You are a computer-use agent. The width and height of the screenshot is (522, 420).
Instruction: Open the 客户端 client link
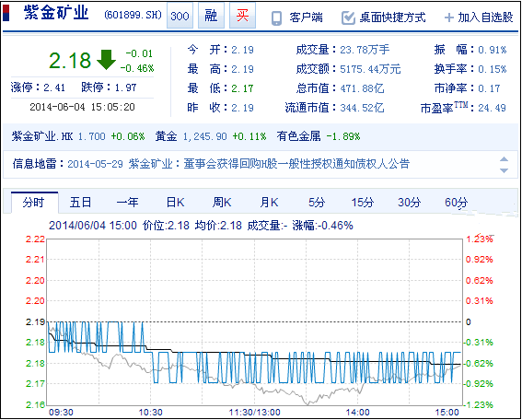[306, 17]
